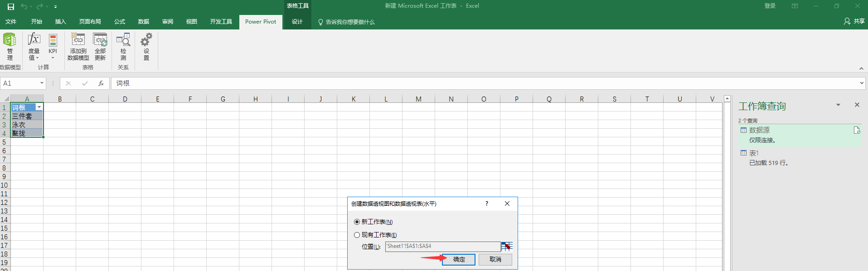Switch to the Formulas (公式) tab
The image size is (868, 271).
pyautogui.click(x=120, y=22)
